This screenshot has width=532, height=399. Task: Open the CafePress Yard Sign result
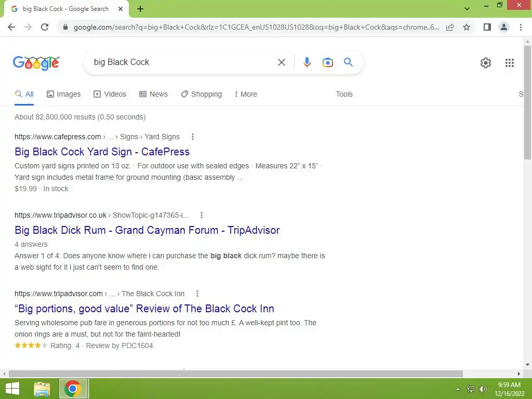[x=102, y=152]
